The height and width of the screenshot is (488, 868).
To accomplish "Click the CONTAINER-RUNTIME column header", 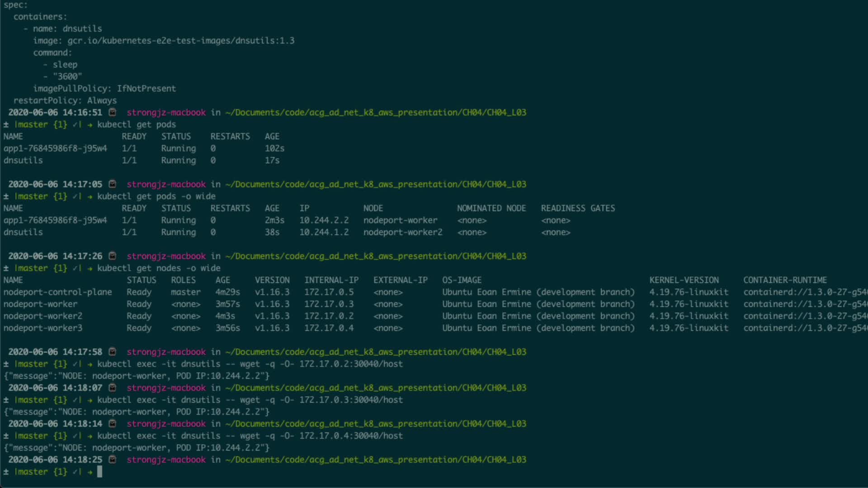I will pyautogui.click(x=785, y=280).
